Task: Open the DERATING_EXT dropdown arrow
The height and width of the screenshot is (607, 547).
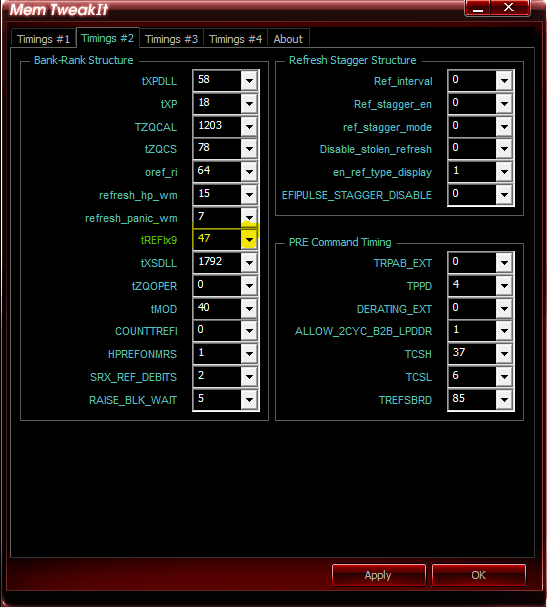Action: [x=504, y=309]
